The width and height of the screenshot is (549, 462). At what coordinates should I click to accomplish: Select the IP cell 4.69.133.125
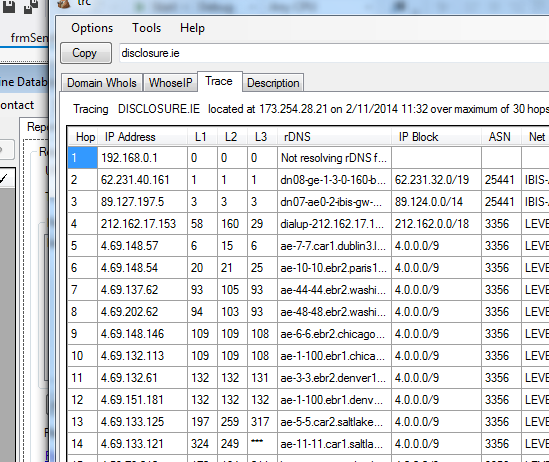click(x=142, y=422)
